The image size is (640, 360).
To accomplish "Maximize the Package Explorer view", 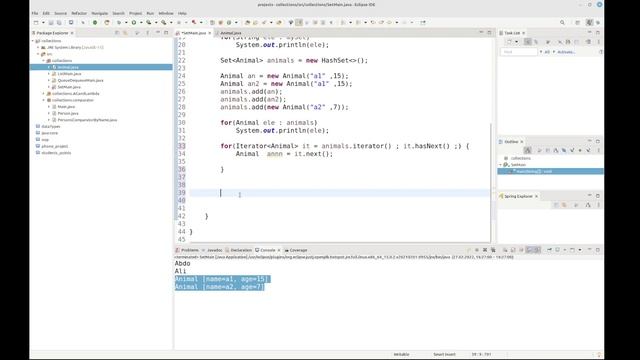I will click(166, 32).
